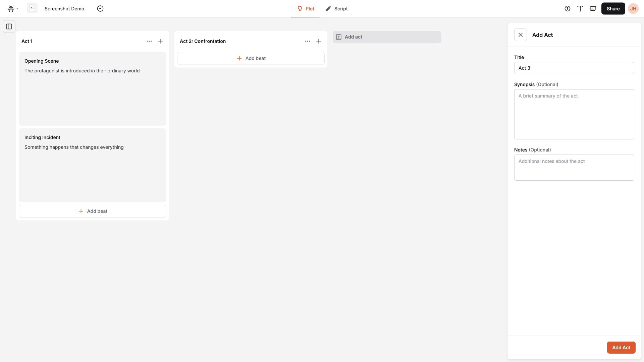The height and width of the screenshot is (362, 644).
Task: Click the typography settings icon
Action: tap(580, 8)
